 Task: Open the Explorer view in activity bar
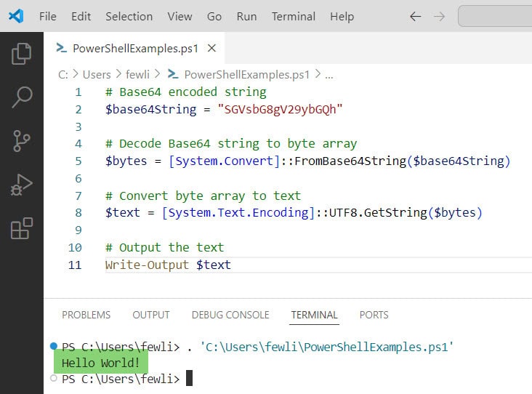coord(22,54)
